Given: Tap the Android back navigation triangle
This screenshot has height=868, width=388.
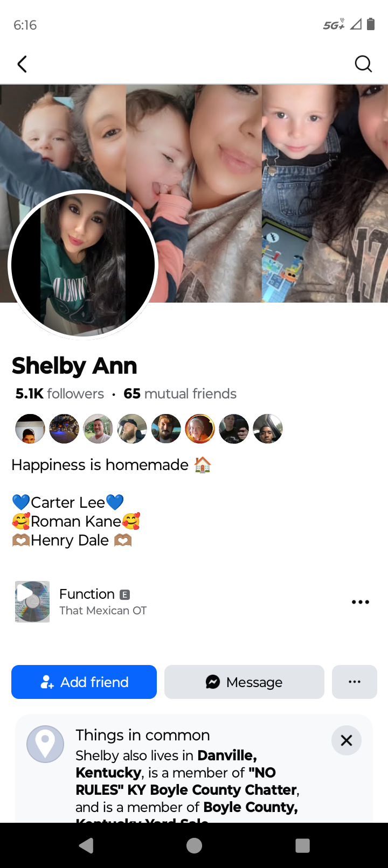Looking at the screenshot, I should click(x=86, y=845).
